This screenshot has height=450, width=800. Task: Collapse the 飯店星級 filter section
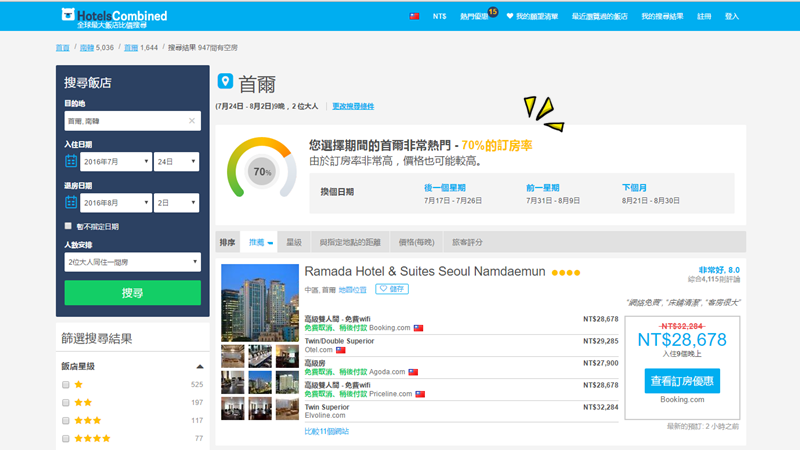coord(199,366)
